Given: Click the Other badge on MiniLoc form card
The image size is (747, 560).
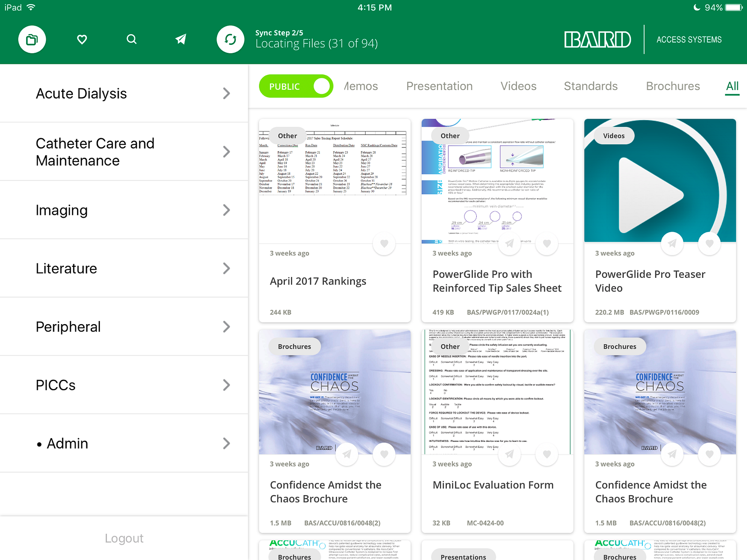Looking at the screenshot, I should tap(450, 347).
